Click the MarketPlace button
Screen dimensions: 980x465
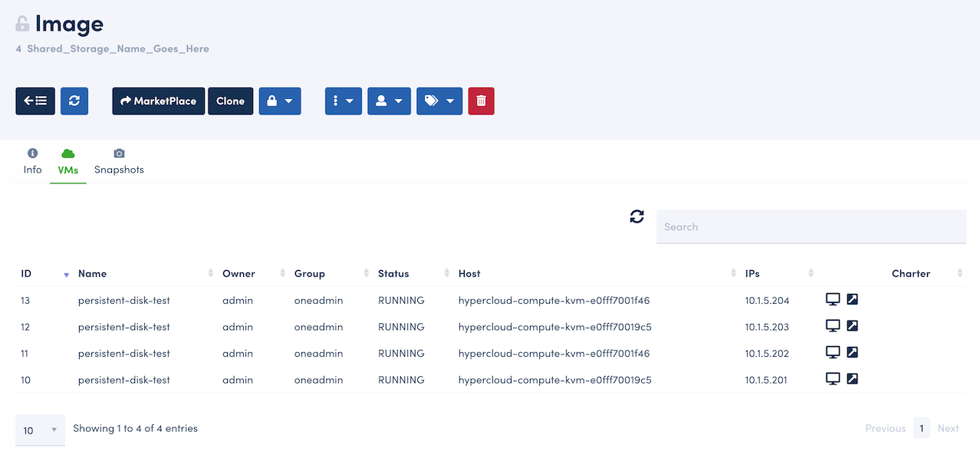159,101
